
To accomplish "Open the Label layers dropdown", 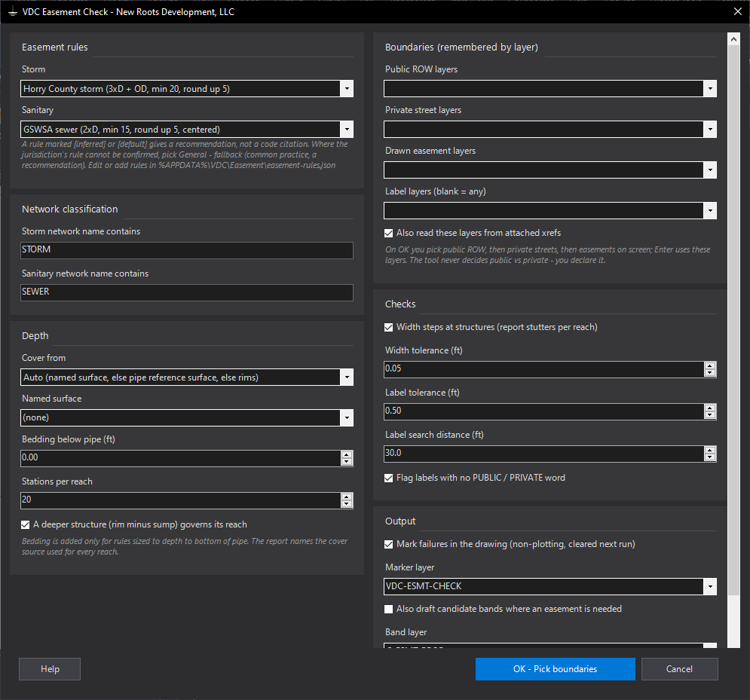I will pyautogui.click(x=710, y=211).
